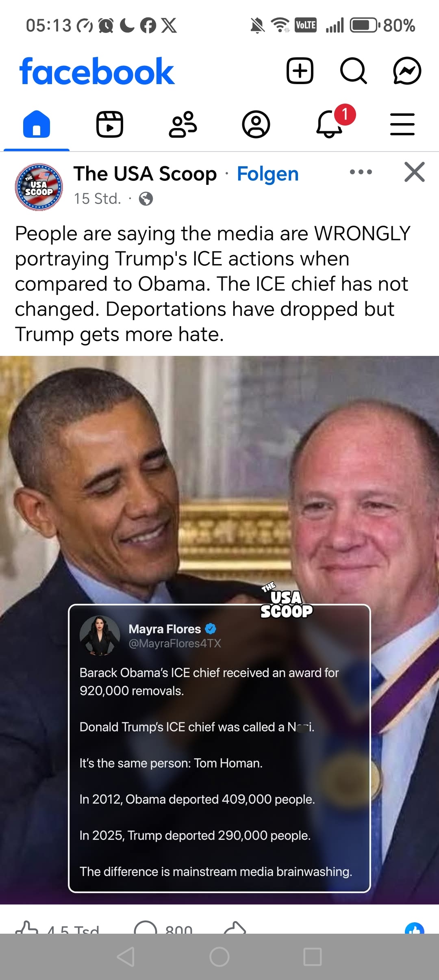Open the Friends tab icon
This screenshot has width=439, height=980.
(x=183, y=124)
